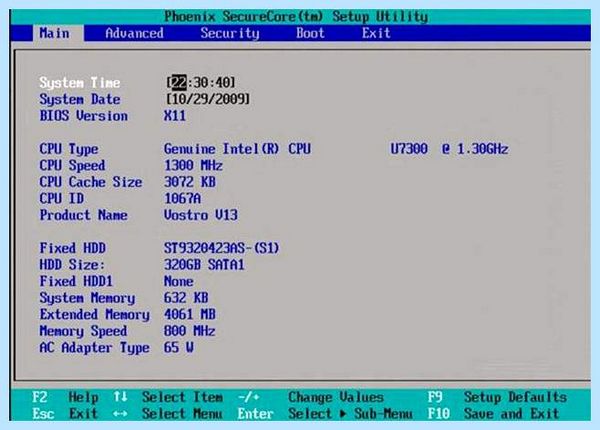Go to the Boot tab
The width and height of the screenshot is (600, 430).
click(310, 33)
